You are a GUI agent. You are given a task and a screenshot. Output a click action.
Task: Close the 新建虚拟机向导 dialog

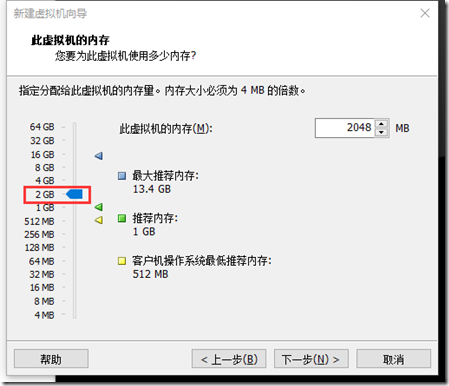pyautogui.click(x=425, y=13)
